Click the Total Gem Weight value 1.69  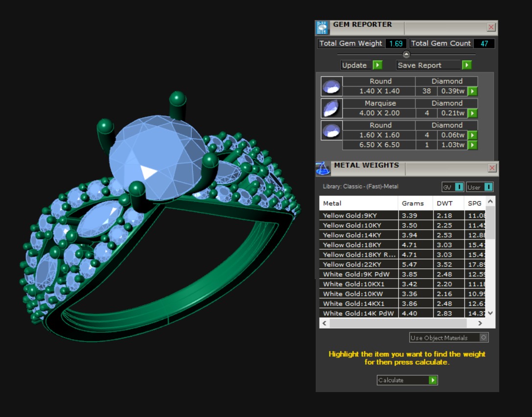[395, 44]
